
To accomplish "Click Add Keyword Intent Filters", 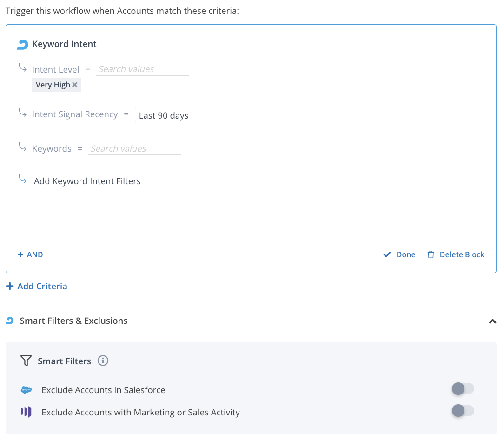I will pyautogui.click(x=87, y=181).
